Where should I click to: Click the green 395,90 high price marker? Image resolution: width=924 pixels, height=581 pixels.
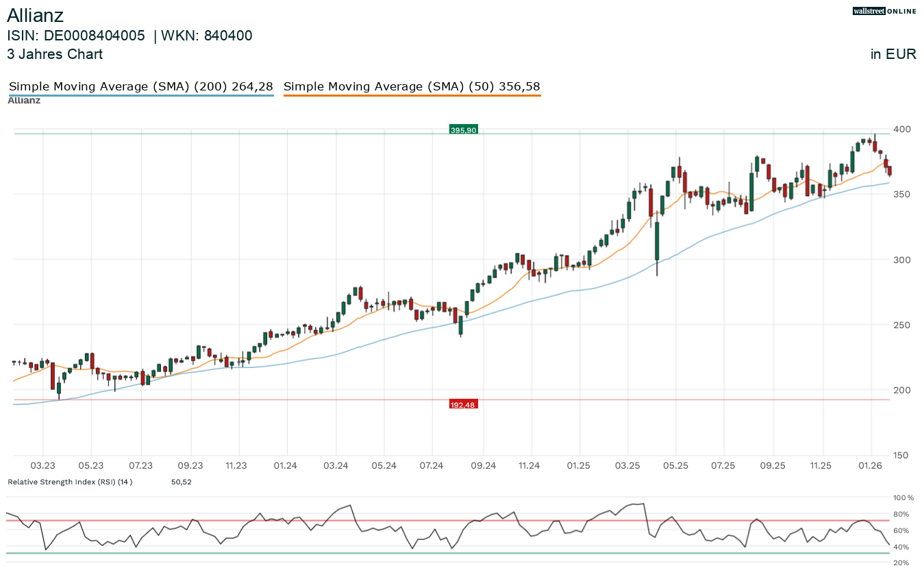463,129
